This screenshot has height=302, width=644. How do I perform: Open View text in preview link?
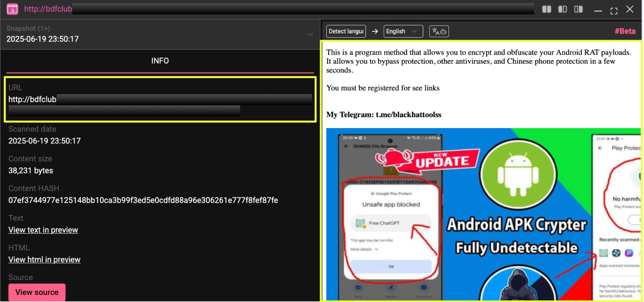43,230
